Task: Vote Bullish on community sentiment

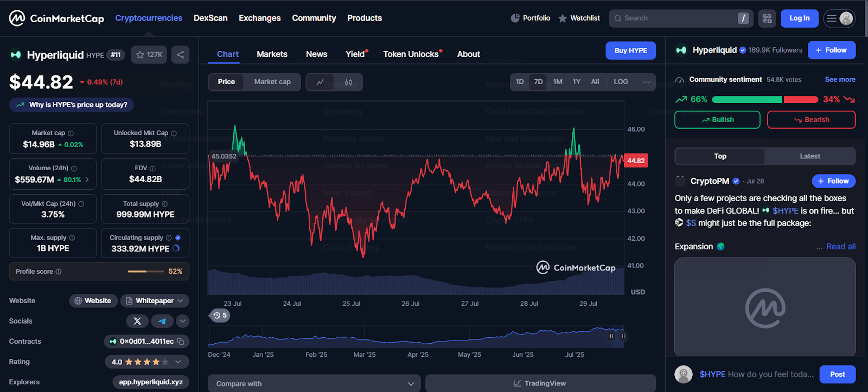Action: pyautogui.click(x=717, y=120)
